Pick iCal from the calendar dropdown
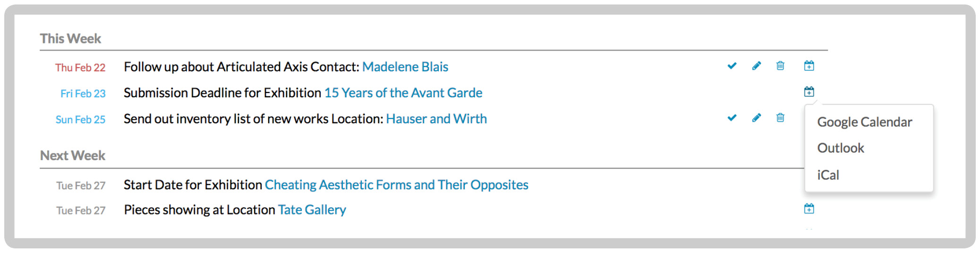 click(x=828, y=175)
